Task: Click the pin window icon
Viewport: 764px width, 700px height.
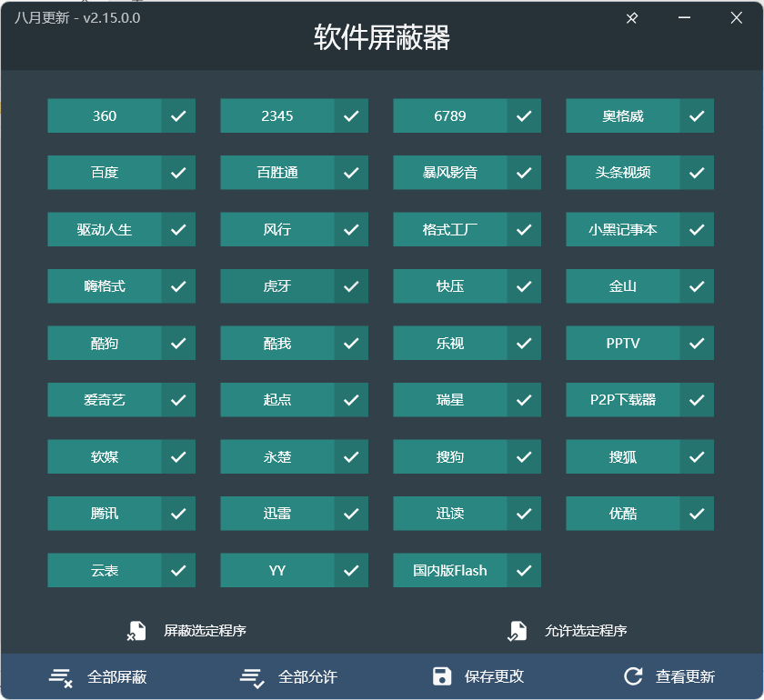Action: pyautogui.click(x=631, y=17)
